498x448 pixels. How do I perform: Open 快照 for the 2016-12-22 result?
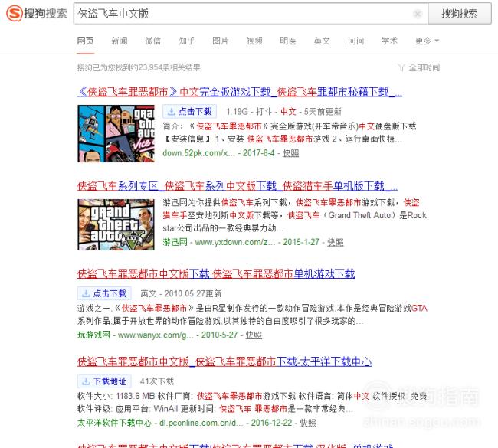coord(308,423)
